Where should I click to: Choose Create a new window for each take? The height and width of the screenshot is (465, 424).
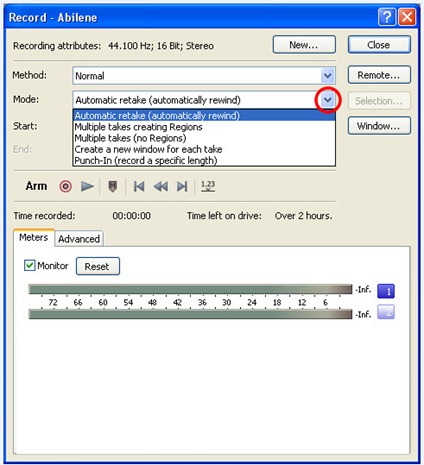point(204,149)
